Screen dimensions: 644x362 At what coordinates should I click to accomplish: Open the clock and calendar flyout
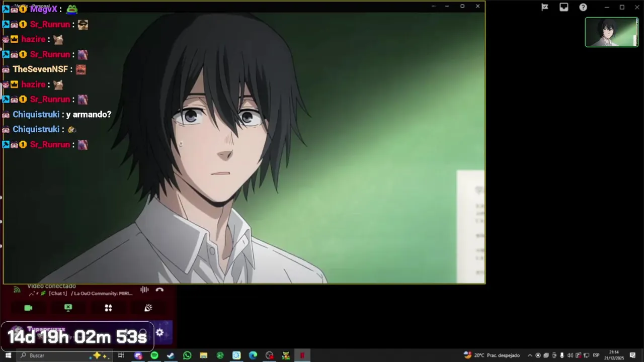click(x=614, y=355)
